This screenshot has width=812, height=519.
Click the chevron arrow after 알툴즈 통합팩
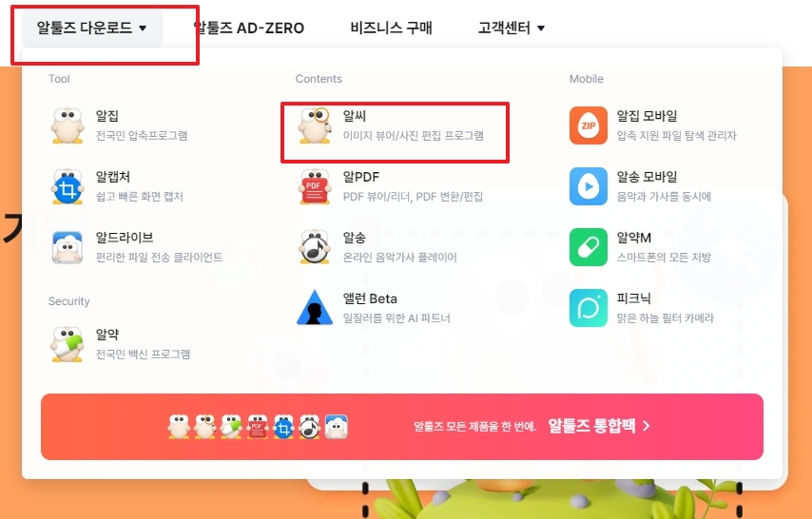[646, 426]
